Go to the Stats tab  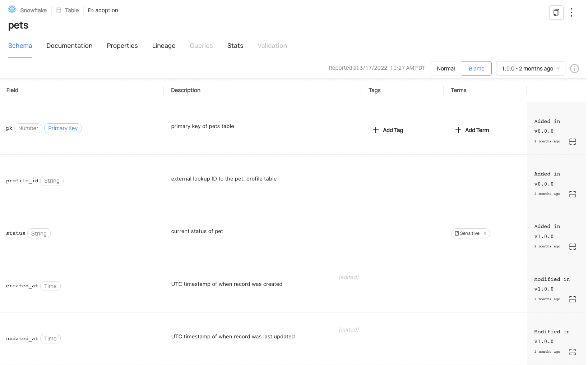(x=235, y=46)
